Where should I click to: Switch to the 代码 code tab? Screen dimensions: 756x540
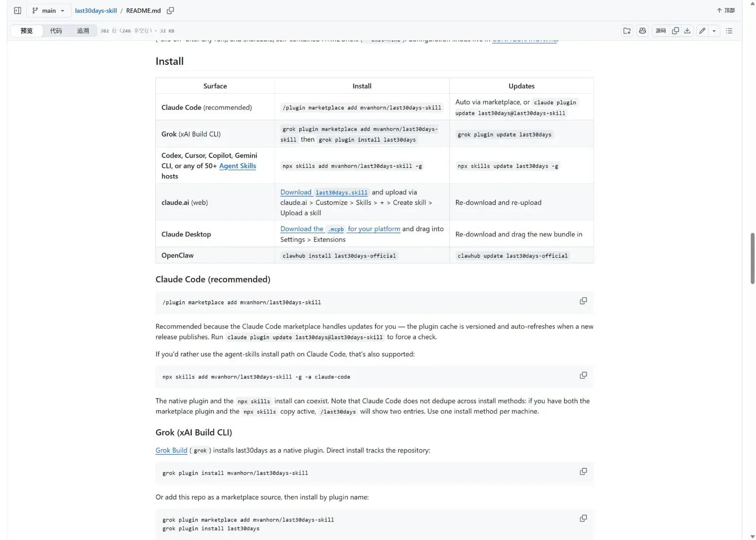(56, 31)
